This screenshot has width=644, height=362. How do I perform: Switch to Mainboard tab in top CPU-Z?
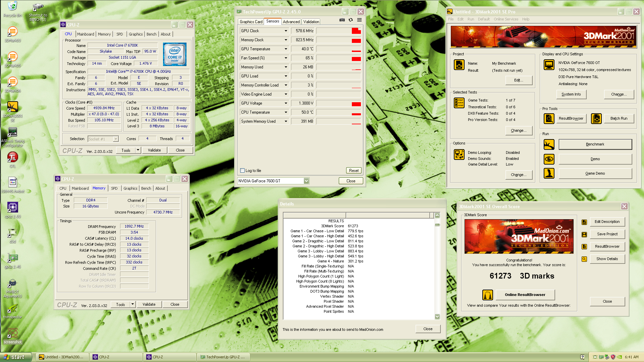click(x=86, y=34)
